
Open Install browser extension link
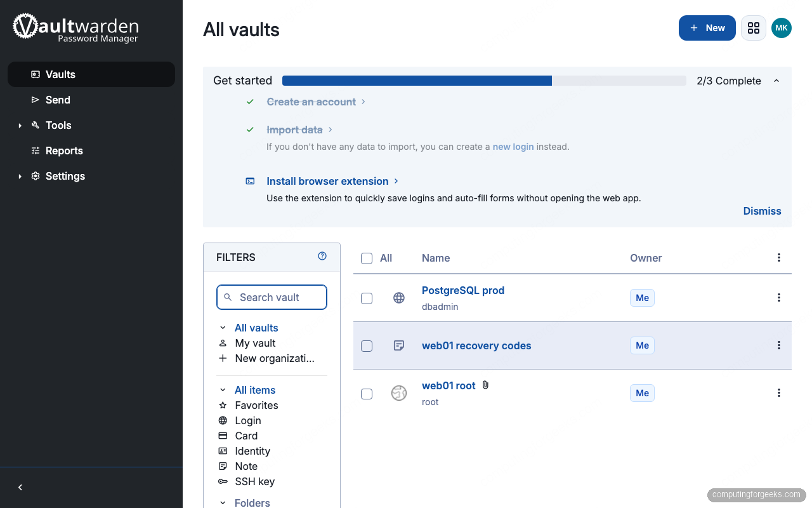[x=327, y=181]
